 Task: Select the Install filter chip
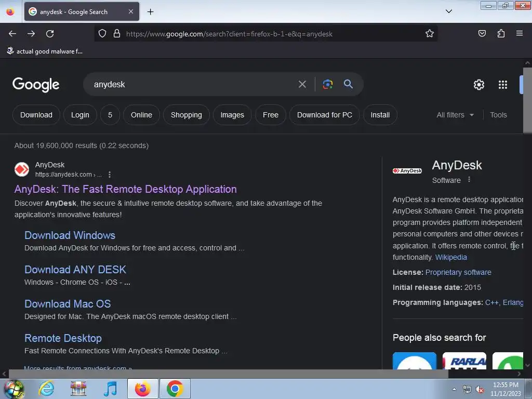coord(380,115)
